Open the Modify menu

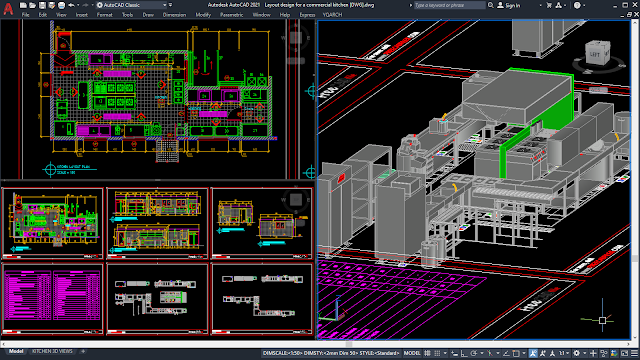click(203, 15)
